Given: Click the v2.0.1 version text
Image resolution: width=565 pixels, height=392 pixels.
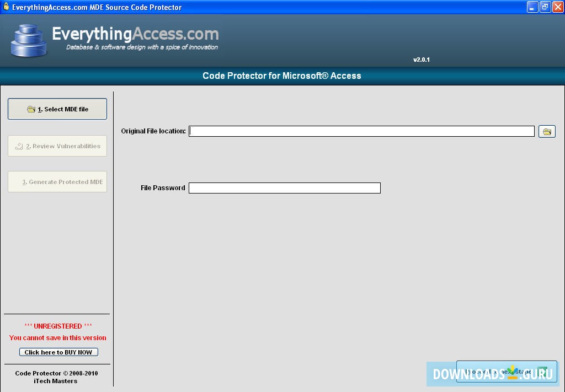Looking at the screenshot, I should click(421, 60).
